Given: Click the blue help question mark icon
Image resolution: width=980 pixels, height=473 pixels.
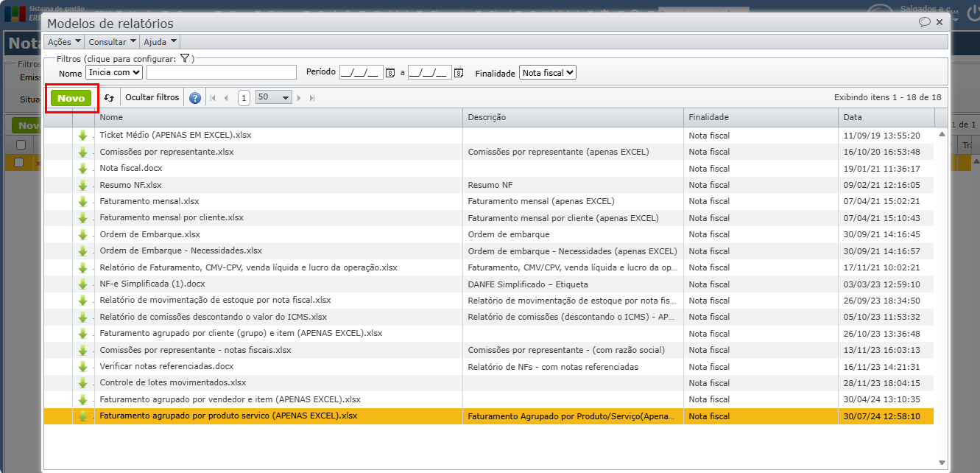Looking at the screenshot, I should 195,98.
